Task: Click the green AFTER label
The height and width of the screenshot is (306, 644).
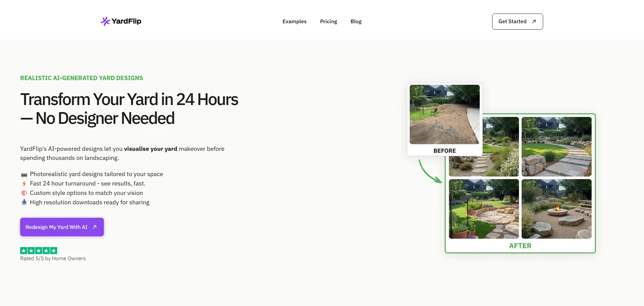Action: (x=520, y=246)
